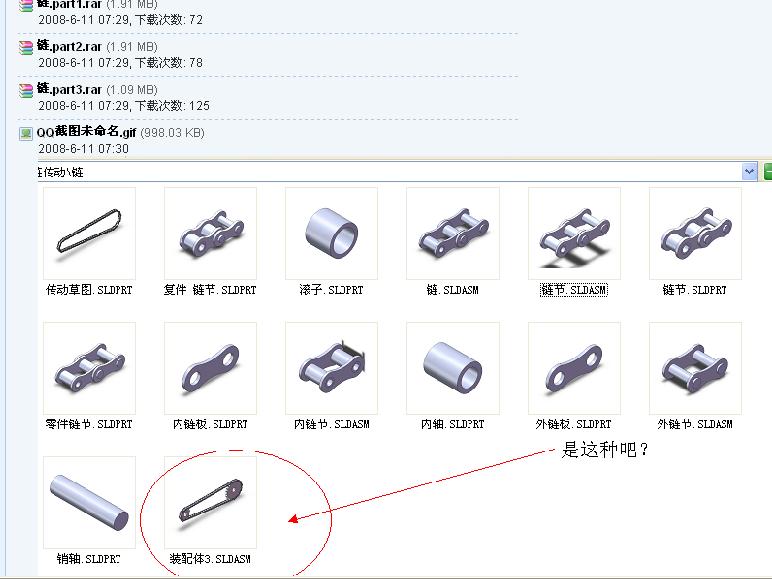This screenshot has width=772, height=579.
Task: Click the 链.part2.rar archive icon
Action: (x=26, y=47)
